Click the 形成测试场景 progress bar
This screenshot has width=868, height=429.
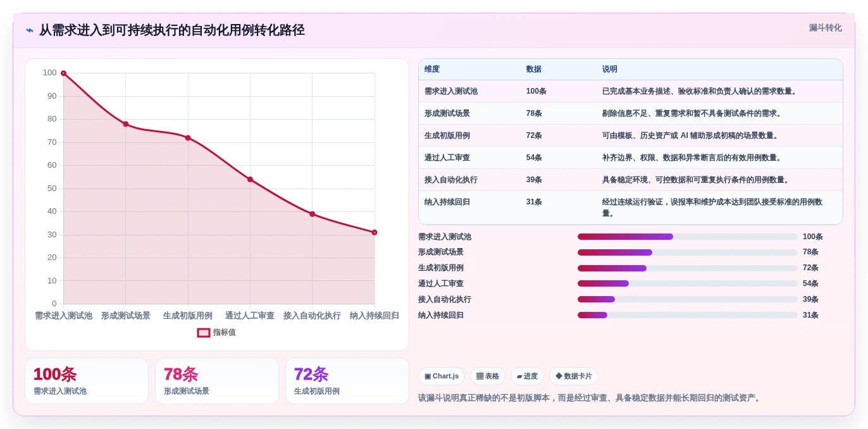[688, 252]
